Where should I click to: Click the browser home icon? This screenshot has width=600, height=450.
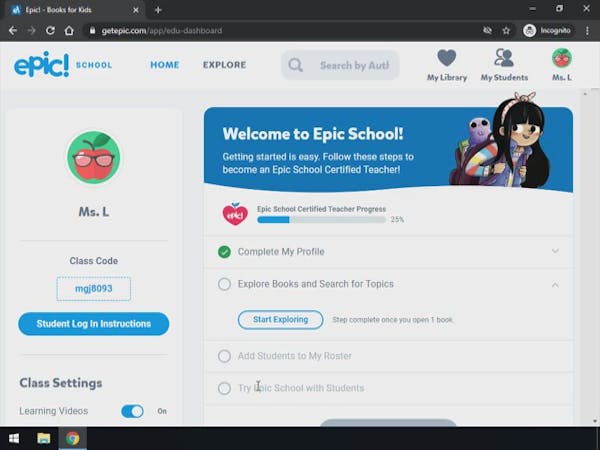[69, 31]
